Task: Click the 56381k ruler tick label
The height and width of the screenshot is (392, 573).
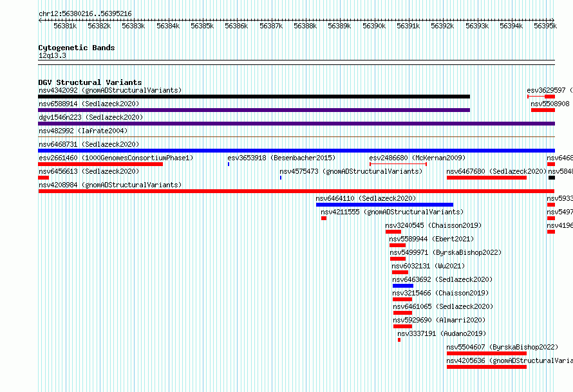Action: [x=65, y=26]
